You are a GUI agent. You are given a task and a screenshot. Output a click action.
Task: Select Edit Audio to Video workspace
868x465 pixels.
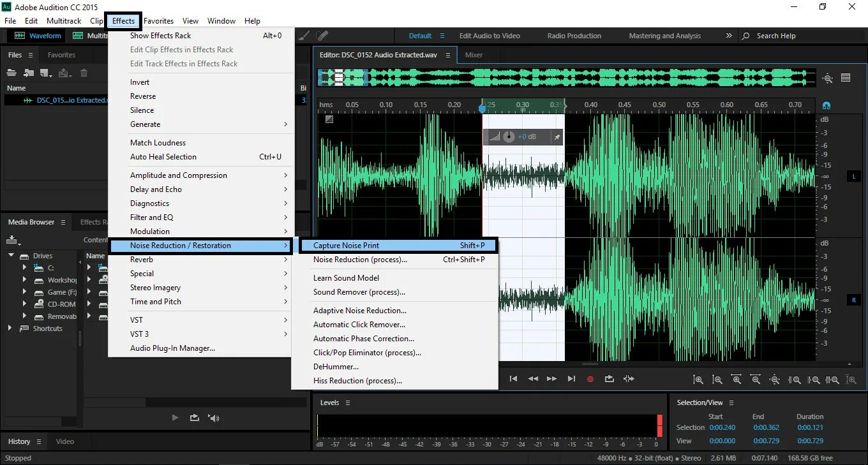[490, 36]
